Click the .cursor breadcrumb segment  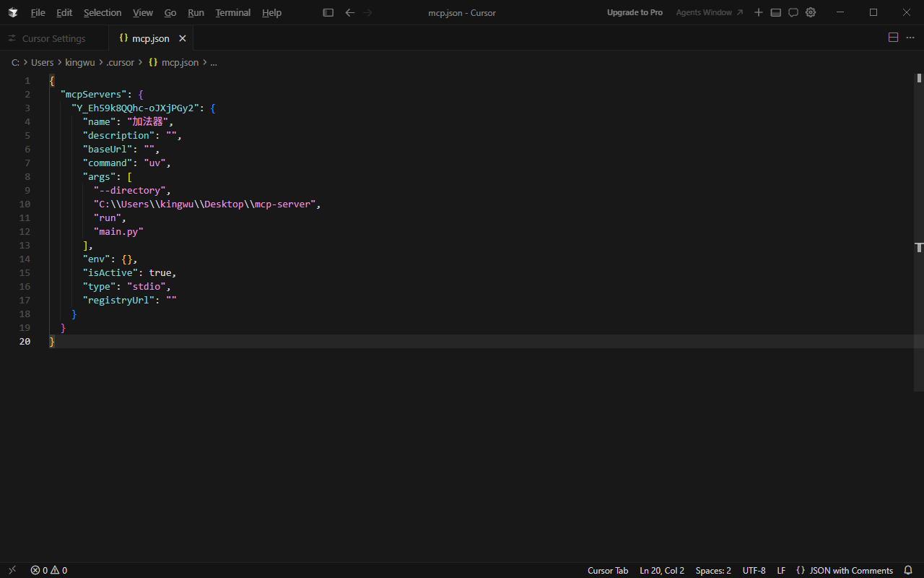(x=120, y=62)
